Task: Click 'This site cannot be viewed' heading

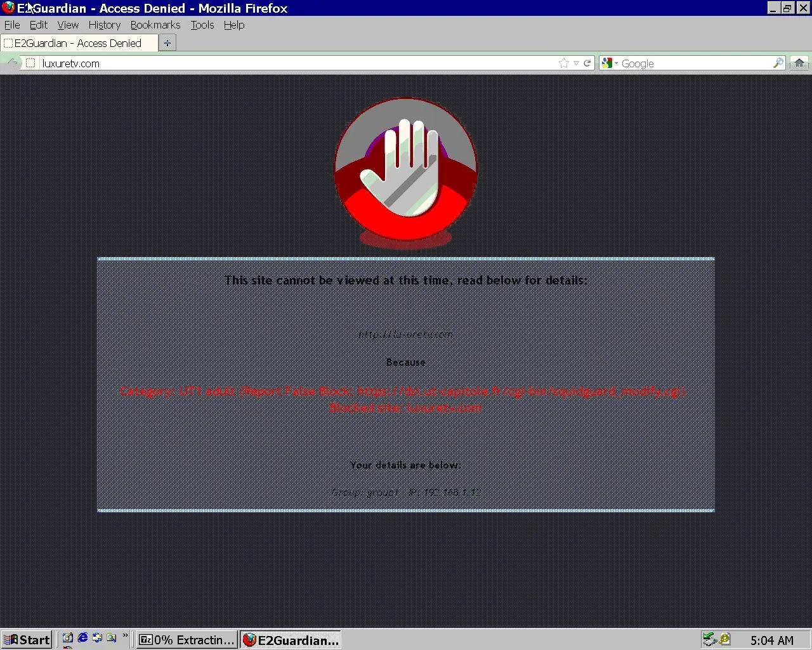Action: point(406,280)
